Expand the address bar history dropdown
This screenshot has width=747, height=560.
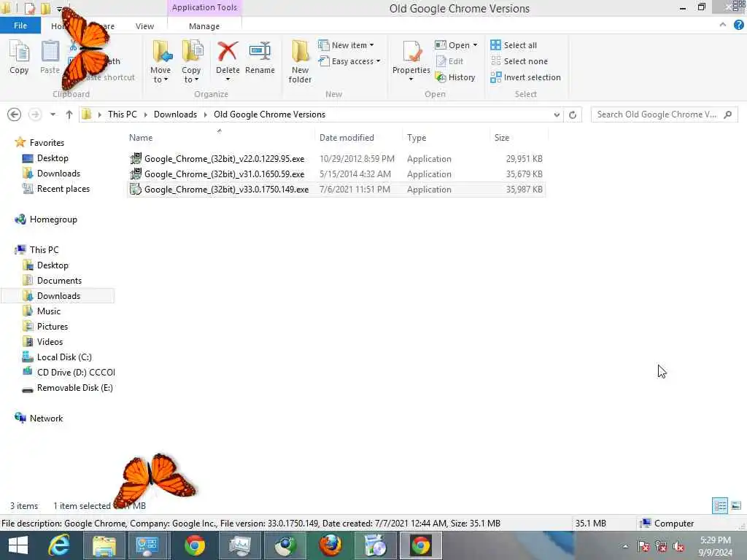coord(557,114)
